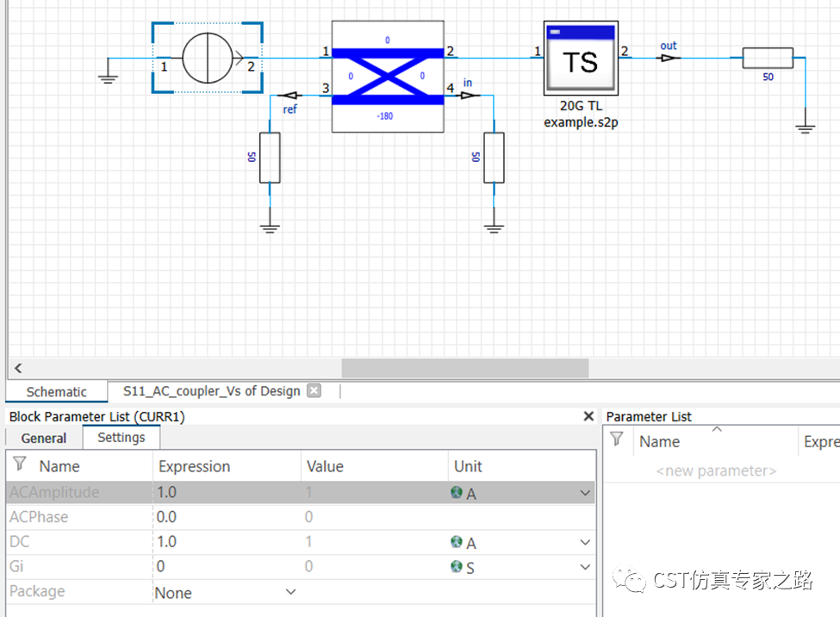Close the S11_AC_coupler_Vs of Design tab
Viewport: 840px width, 617px height.
tap(314, 390)
